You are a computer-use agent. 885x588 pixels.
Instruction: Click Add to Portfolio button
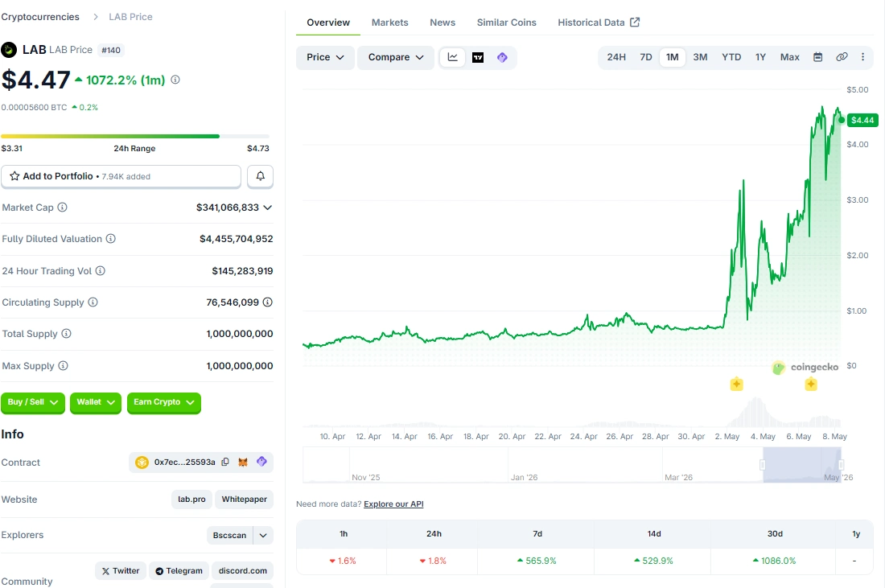click(x=121, y=176)
